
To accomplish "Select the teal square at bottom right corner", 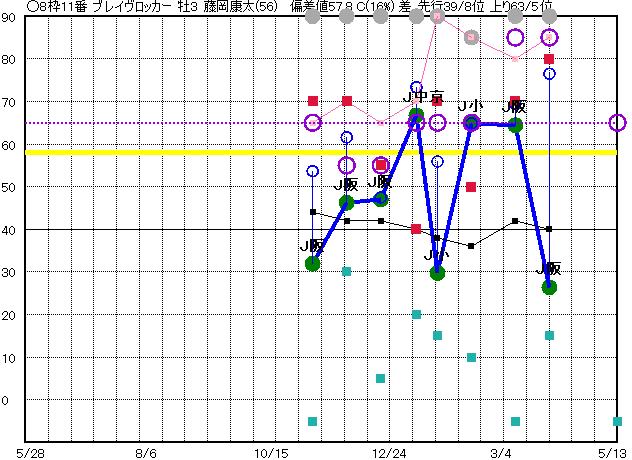I will click(617, 421).
